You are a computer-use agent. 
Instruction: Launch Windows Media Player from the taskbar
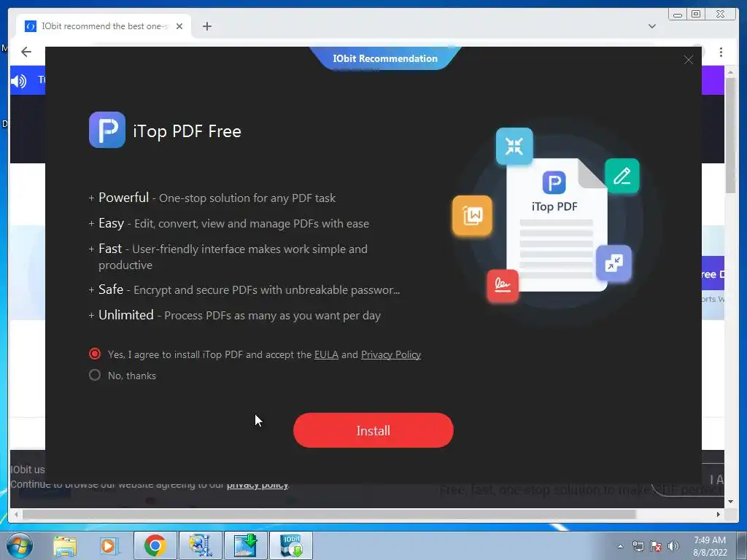tap(108, 545)
